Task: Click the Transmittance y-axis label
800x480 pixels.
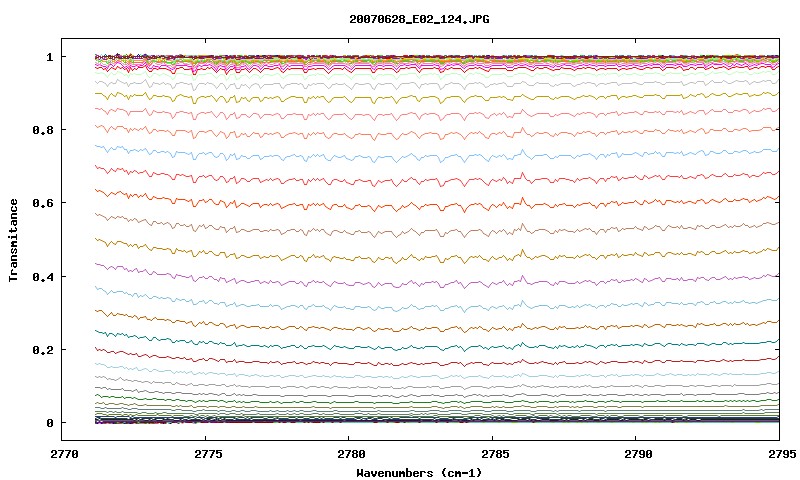Action: pos(14,240)
